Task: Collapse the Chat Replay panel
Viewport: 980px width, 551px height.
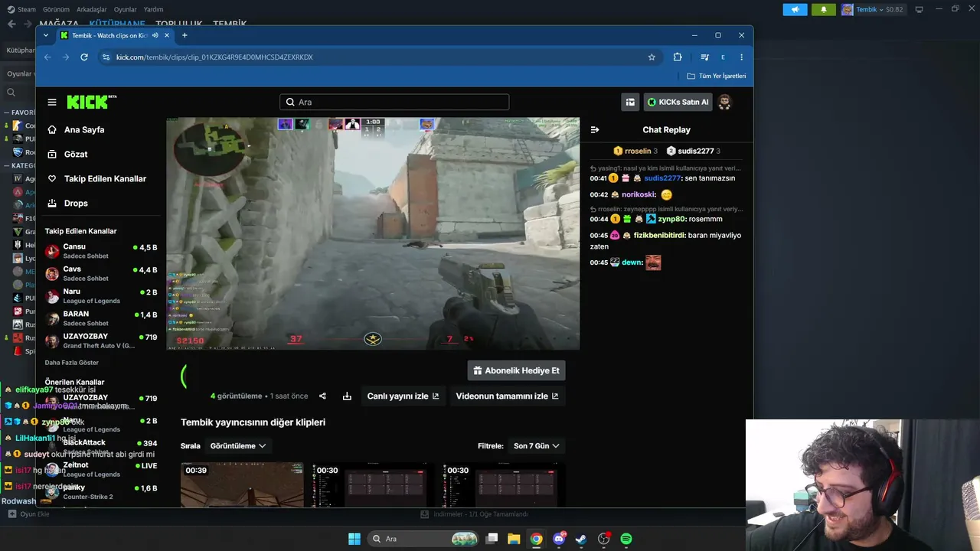Action: point(595,130)
